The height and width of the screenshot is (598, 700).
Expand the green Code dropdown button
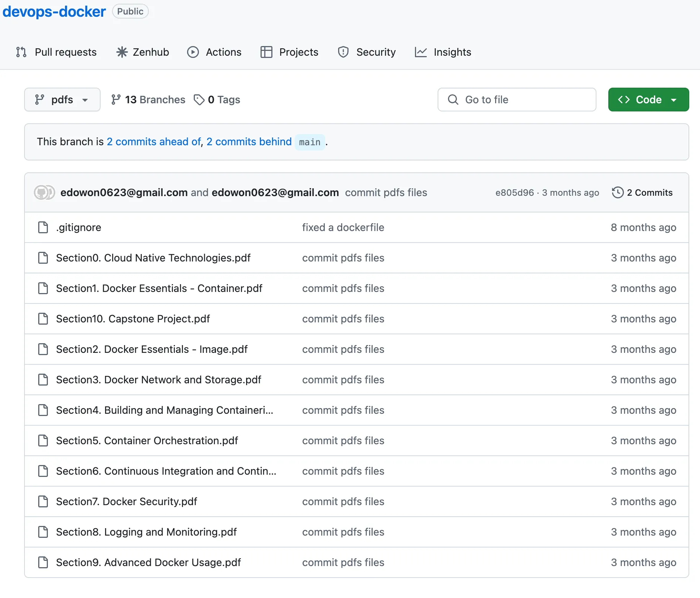tap(648, 100)
